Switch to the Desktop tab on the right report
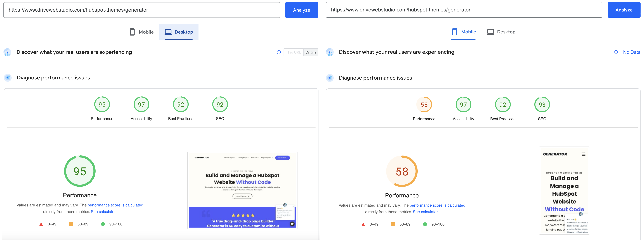Viewport: 644px width, 240px height. [x=501, y=32]
